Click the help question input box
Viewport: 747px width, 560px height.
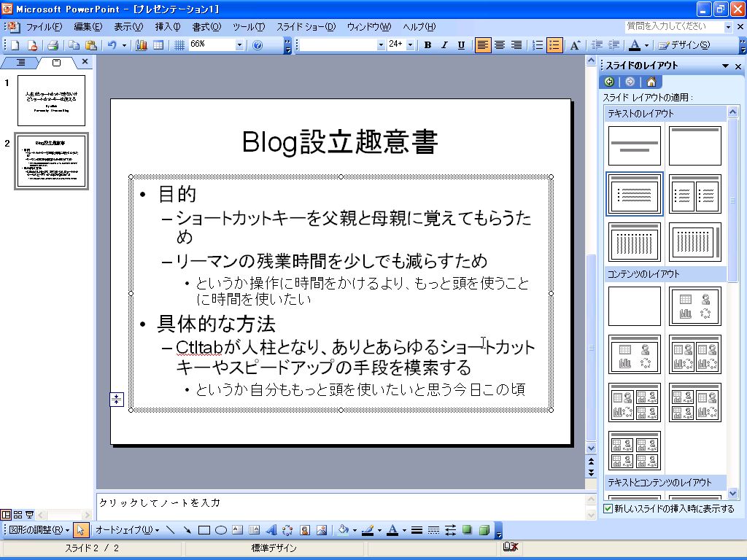coord(673,27)
